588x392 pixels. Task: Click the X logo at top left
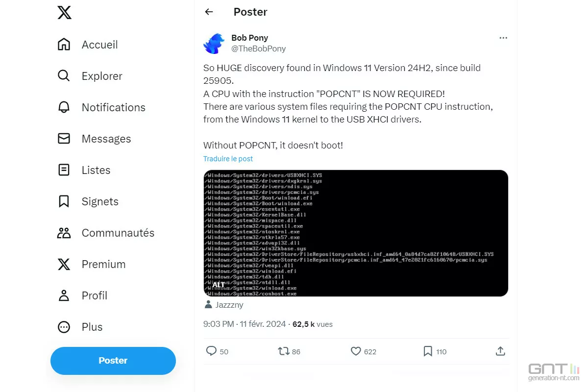point(64,12)
